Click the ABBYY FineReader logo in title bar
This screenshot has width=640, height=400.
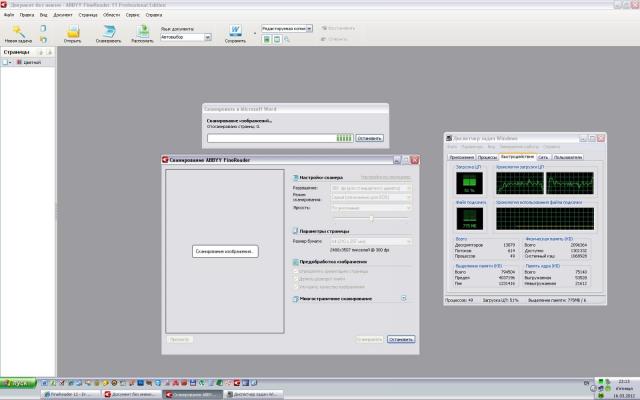tap(4, 4)
